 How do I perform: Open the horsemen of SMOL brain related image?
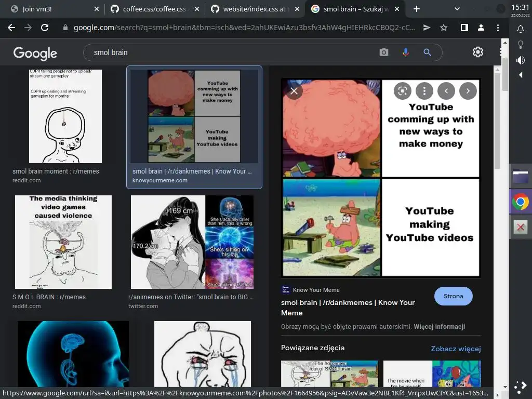pyautogui.click(x=330, y=374)
